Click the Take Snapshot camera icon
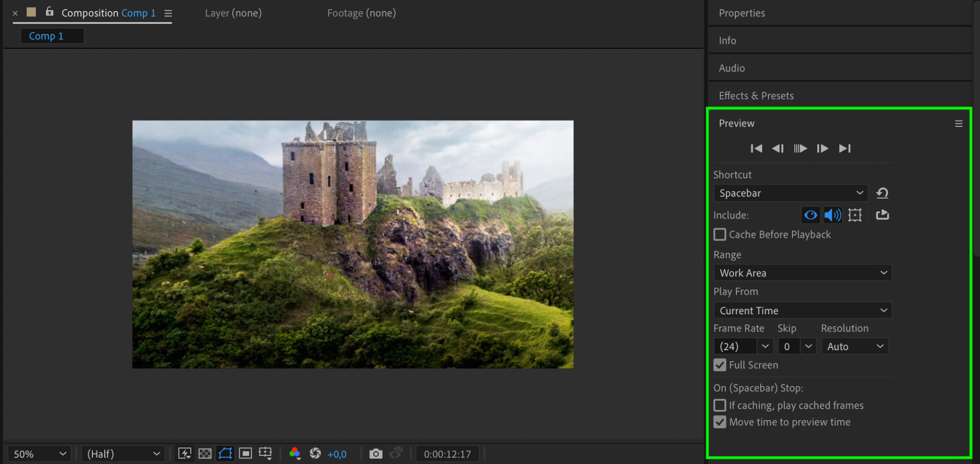This screenshot has width=980, height=464. pyautogui.click(x=376, y=453)
